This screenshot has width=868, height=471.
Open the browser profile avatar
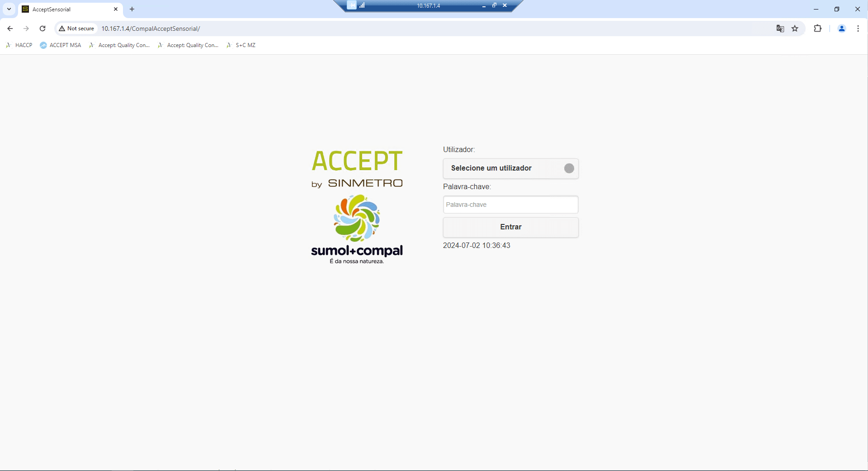pyautogui.click(x=841, y=28)
